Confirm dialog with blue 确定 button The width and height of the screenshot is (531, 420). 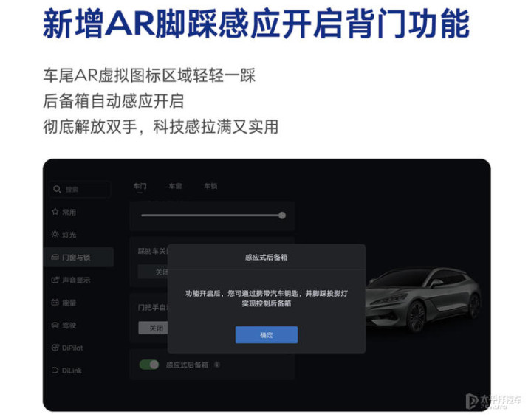[266, 334]
